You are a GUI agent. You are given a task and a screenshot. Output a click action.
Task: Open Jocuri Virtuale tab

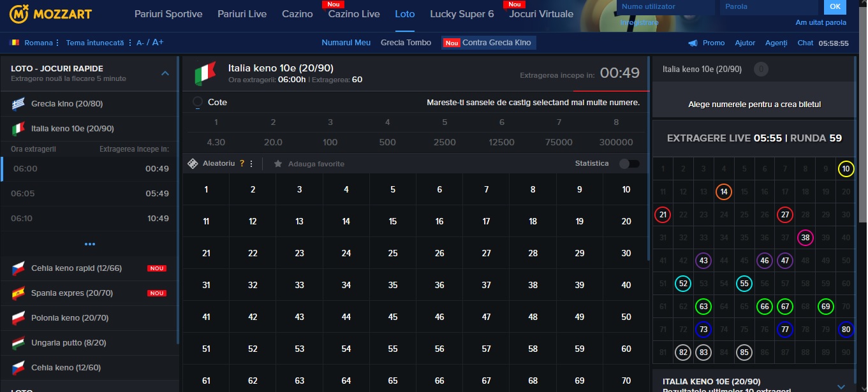[x=541, y=14]
